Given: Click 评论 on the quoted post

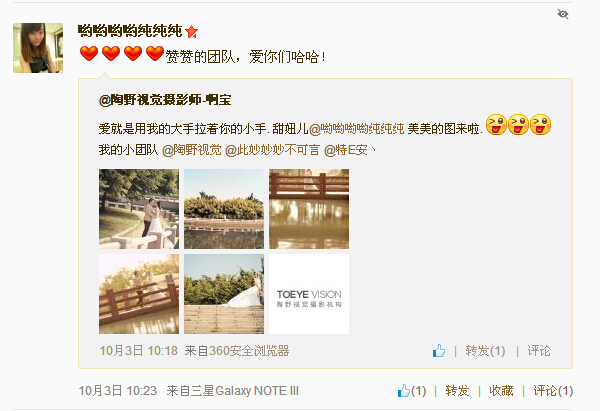Looking at the screenshot, I should pos(539,351).
